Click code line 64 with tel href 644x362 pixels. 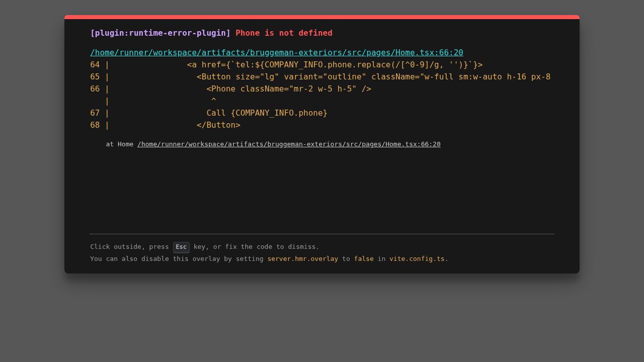point(286,65)
